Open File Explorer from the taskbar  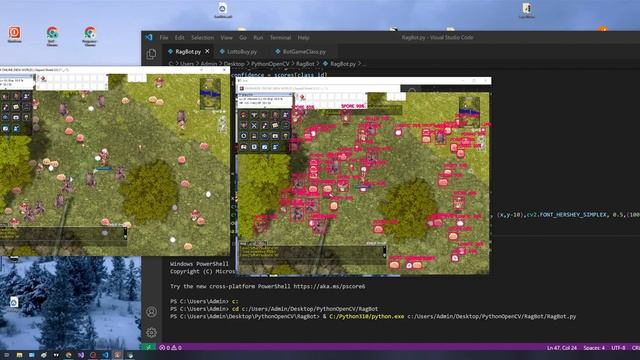click(x=19, y=356)
